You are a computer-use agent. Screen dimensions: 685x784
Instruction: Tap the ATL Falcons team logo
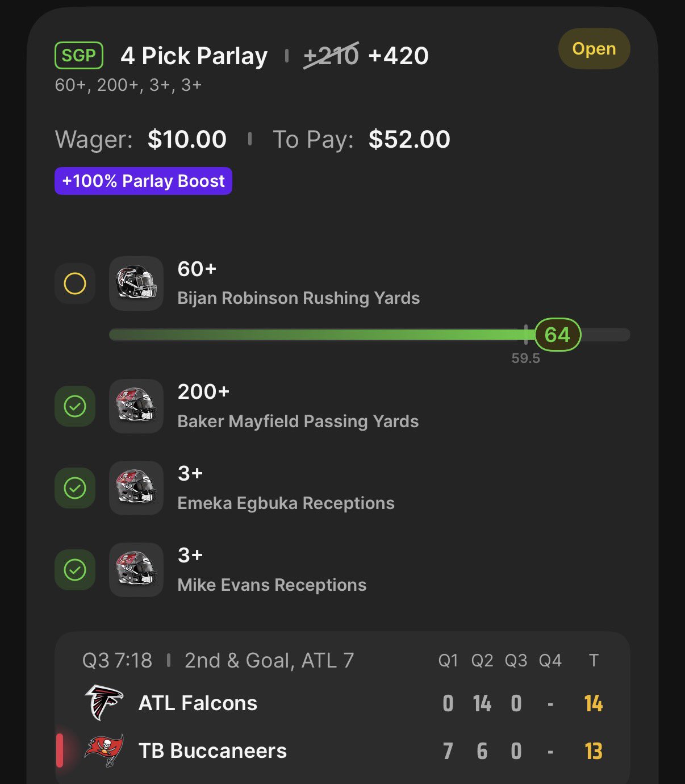(104, 703)
